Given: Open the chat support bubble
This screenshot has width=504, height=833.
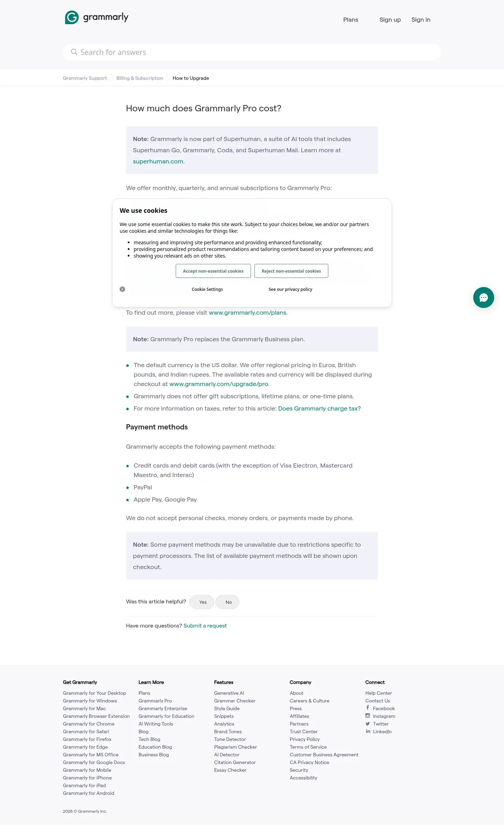Looking at the screenshot, I should tap(483, 297).
